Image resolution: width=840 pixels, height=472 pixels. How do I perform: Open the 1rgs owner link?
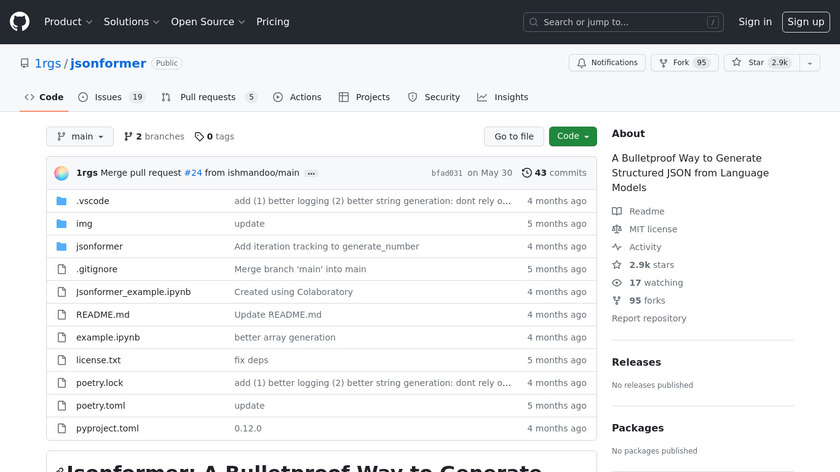click(x=48, y=63)
